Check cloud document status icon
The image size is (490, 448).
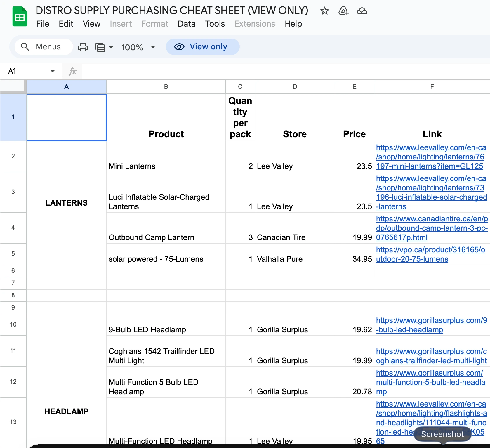362,11
